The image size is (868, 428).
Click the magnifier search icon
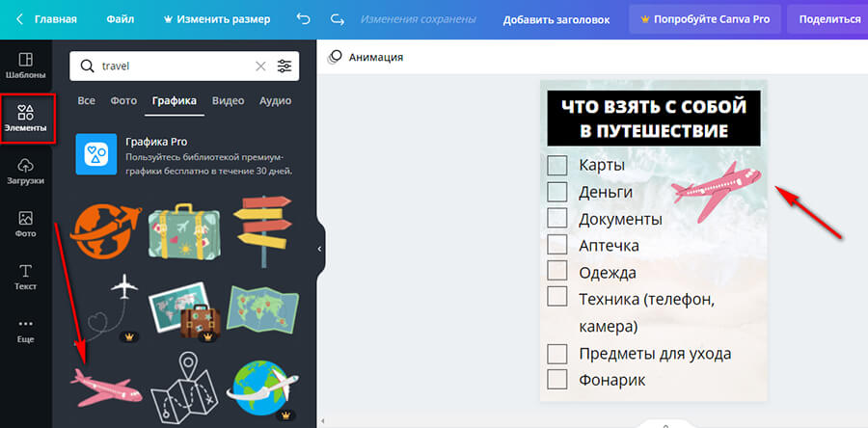click(87, 67)
